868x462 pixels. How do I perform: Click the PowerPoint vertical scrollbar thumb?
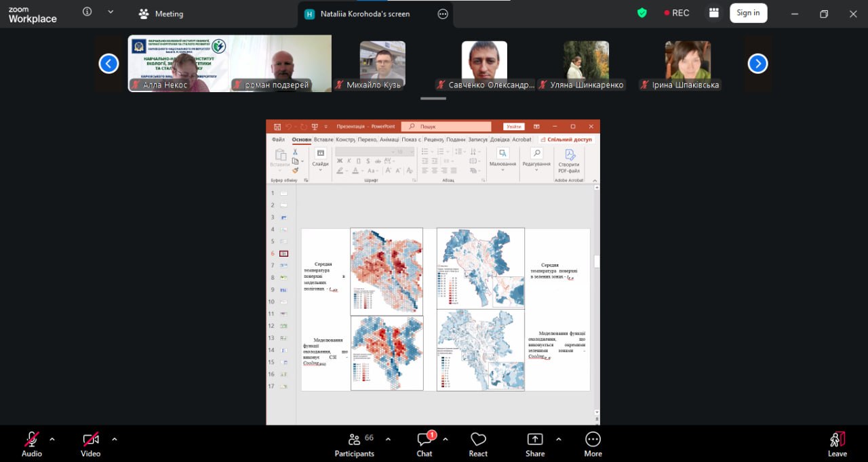597,261
